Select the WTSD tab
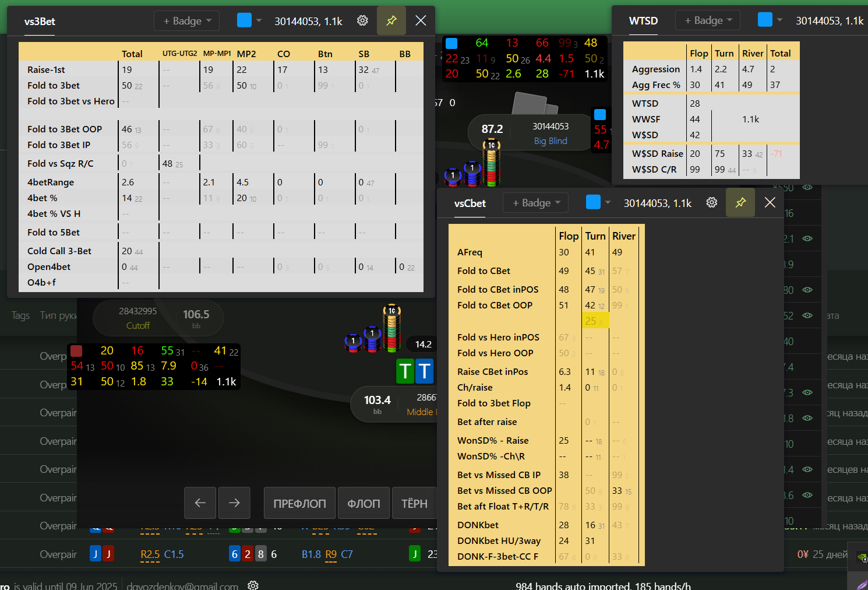 tap(643, 21)
